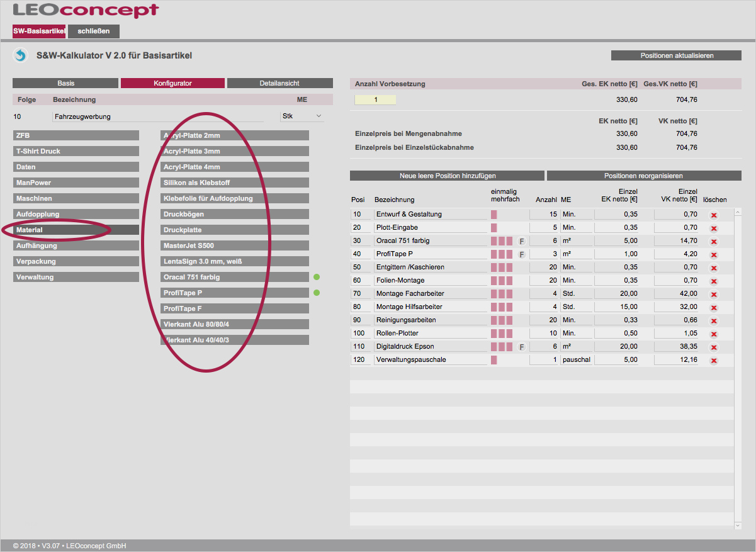Delete the Oracal 751 farbig row

(714, 241)
